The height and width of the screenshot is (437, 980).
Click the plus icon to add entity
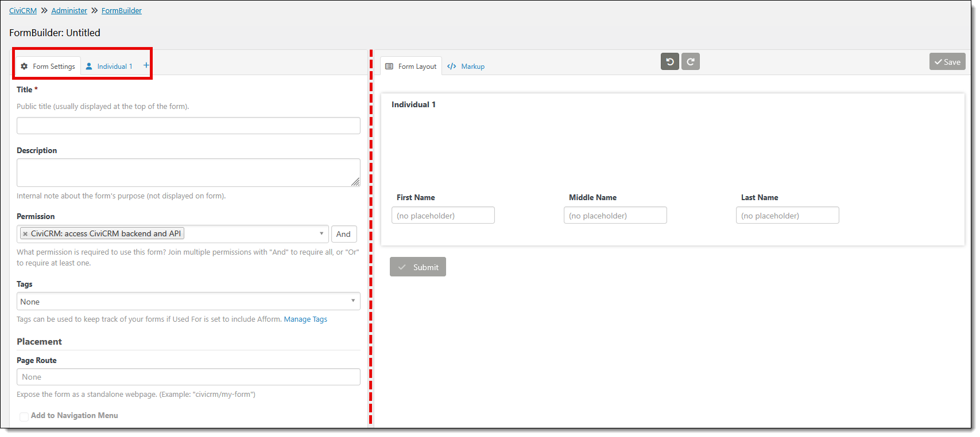tap(146, 65)
